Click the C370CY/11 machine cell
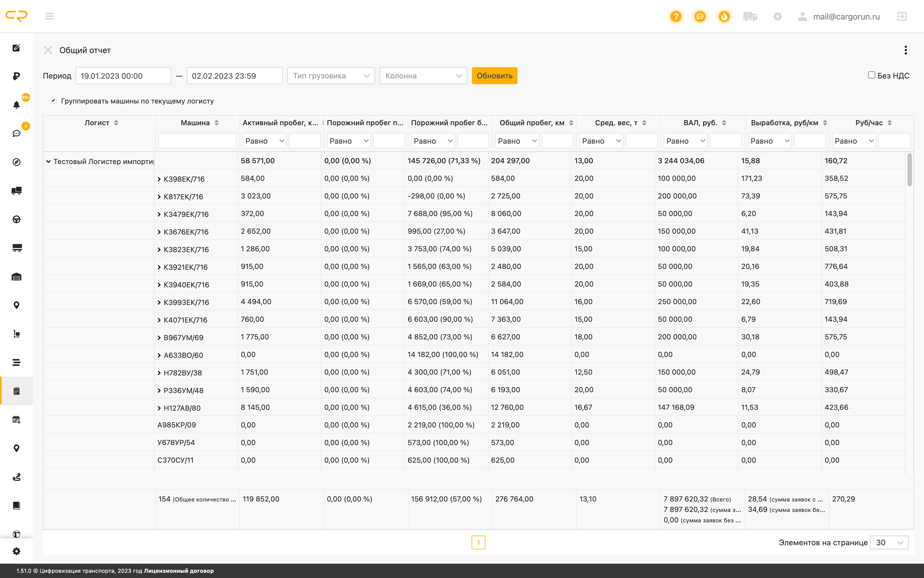The image size is (924, 578). [x=196, y=460]
